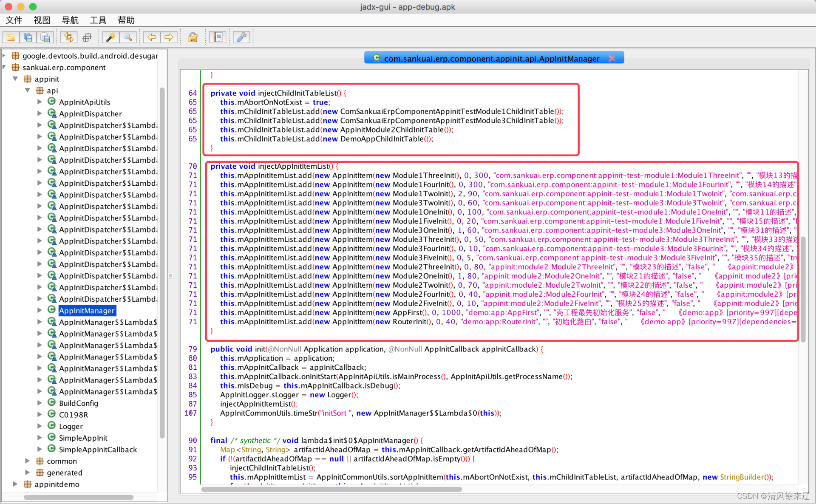Open the 文件 menu
Screen dimensions: 816x504
pyautogui.click(x=14, y=20)
